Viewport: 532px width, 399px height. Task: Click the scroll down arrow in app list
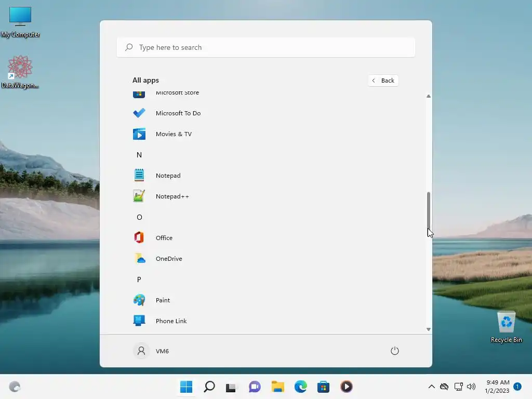[429, 329]
